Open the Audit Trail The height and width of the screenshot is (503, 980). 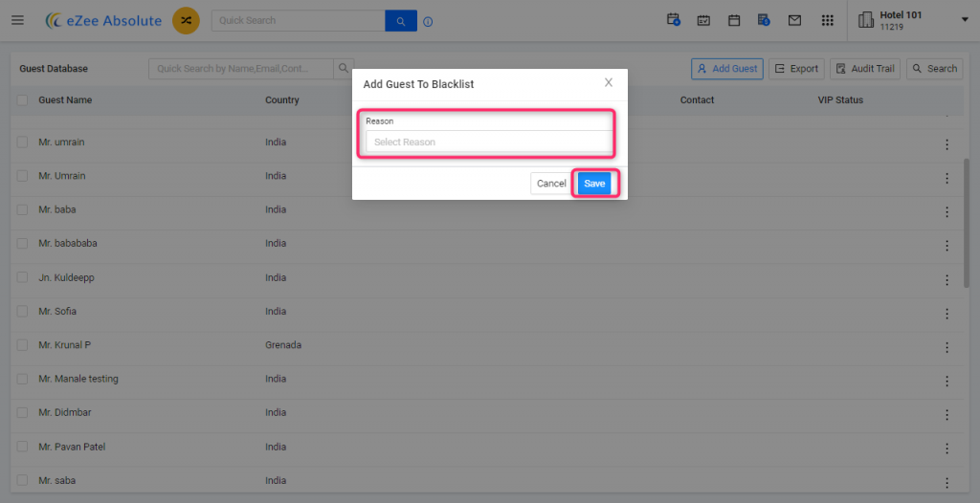point(865,69)
